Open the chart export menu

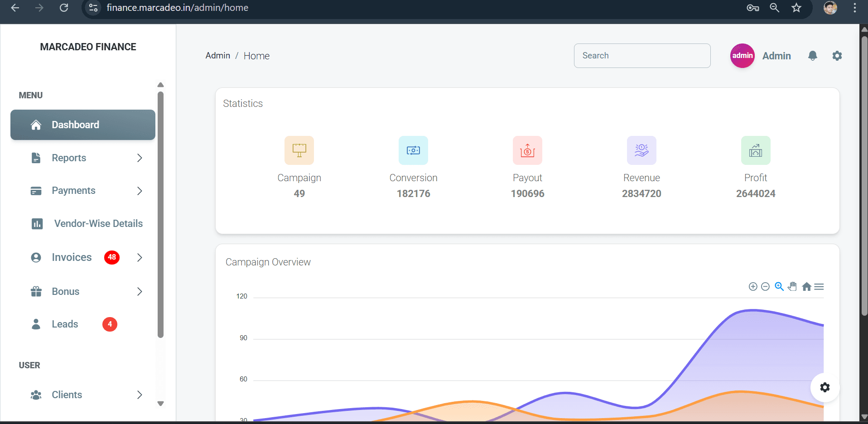820,287
